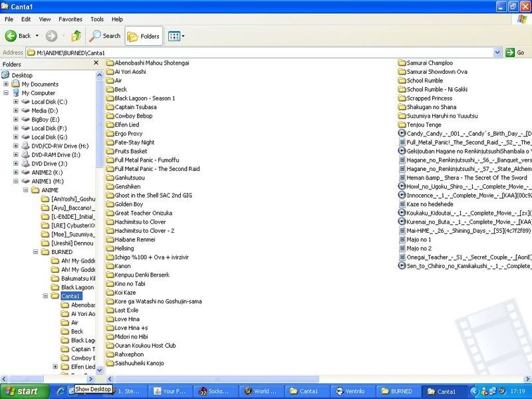
Task: Open Back button history dropdown arrow
Action: coord(37,36)
